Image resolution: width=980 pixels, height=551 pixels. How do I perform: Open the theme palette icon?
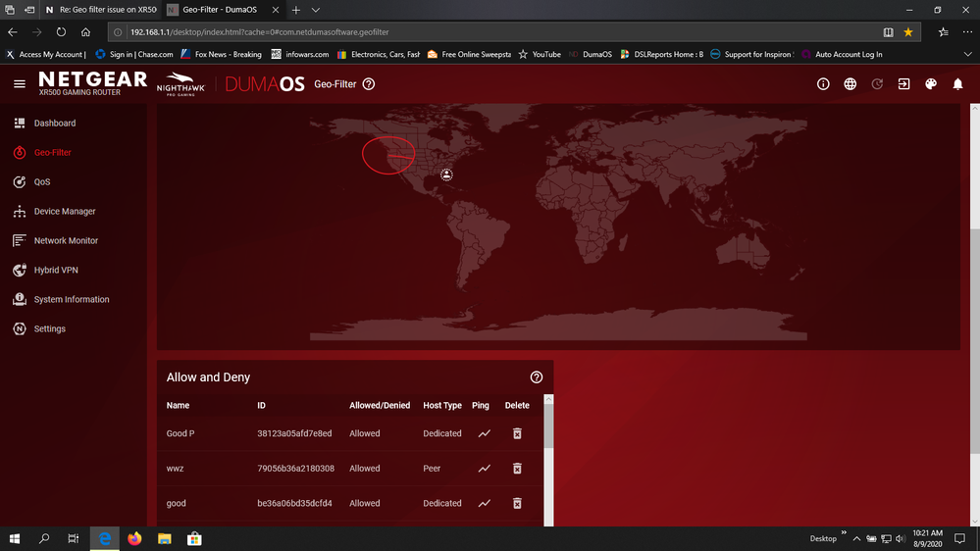point(931,83)
